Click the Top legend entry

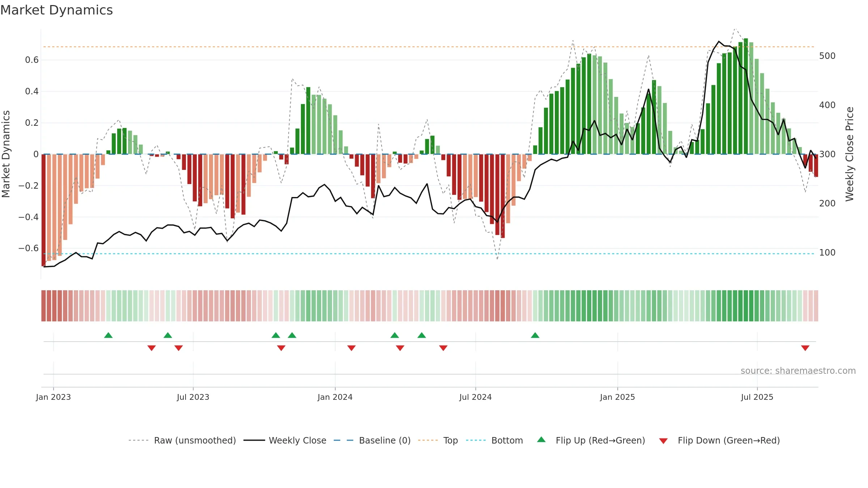click(438, 440)
